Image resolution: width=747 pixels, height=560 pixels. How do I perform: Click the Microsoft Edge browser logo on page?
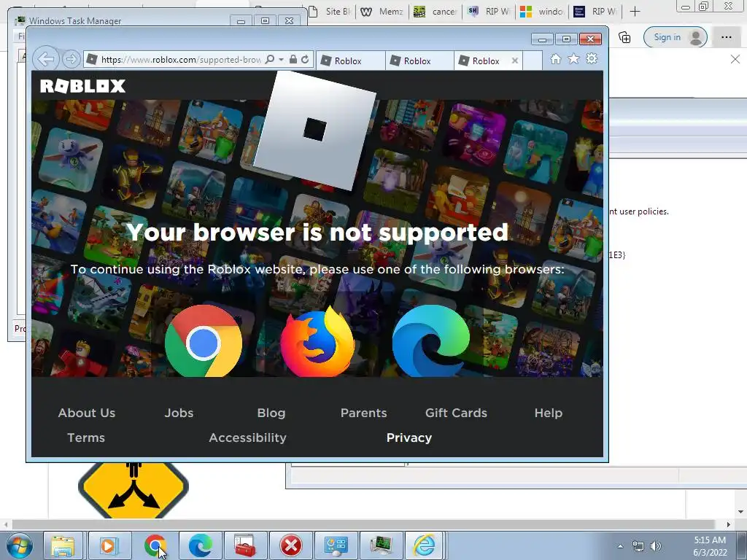[430, 341]
